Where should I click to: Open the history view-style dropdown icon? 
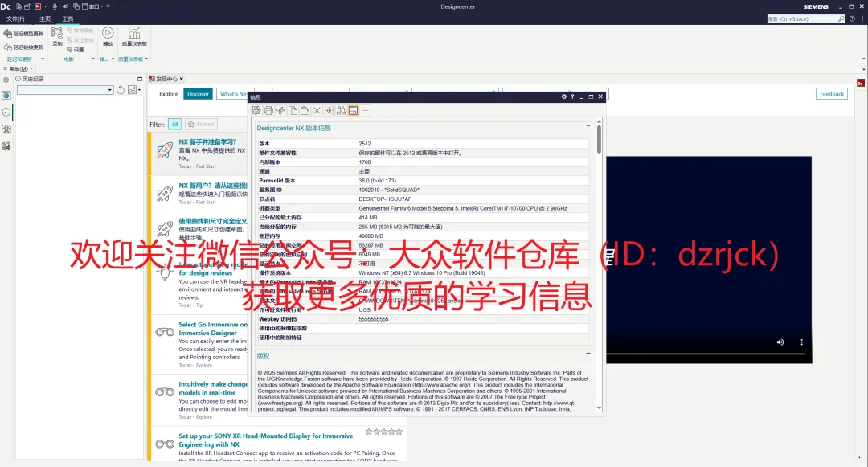point(133,90)
